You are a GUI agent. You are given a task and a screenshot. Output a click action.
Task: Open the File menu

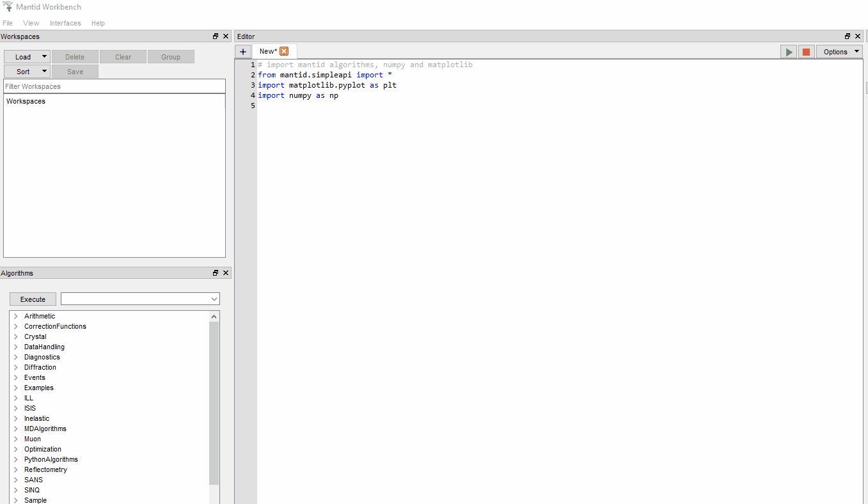(x=8, y=23)
